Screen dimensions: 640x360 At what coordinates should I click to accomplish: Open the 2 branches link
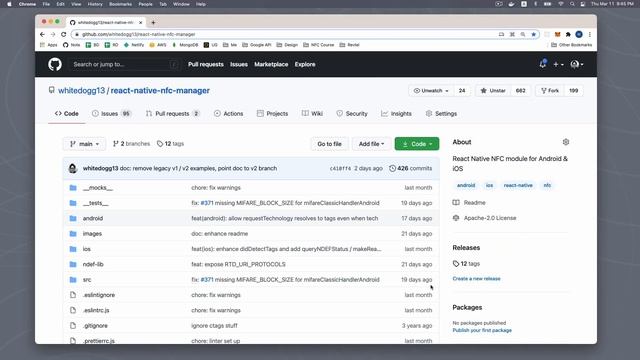131,144
